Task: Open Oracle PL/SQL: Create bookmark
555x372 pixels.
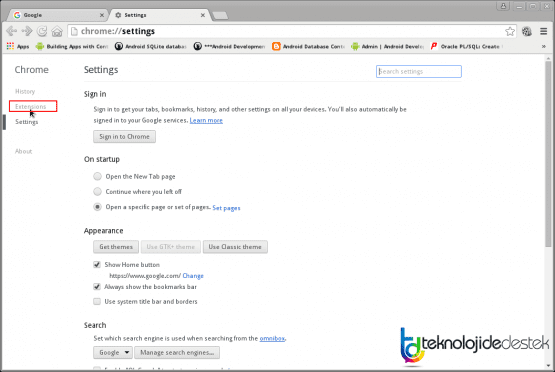Action: 465,46
